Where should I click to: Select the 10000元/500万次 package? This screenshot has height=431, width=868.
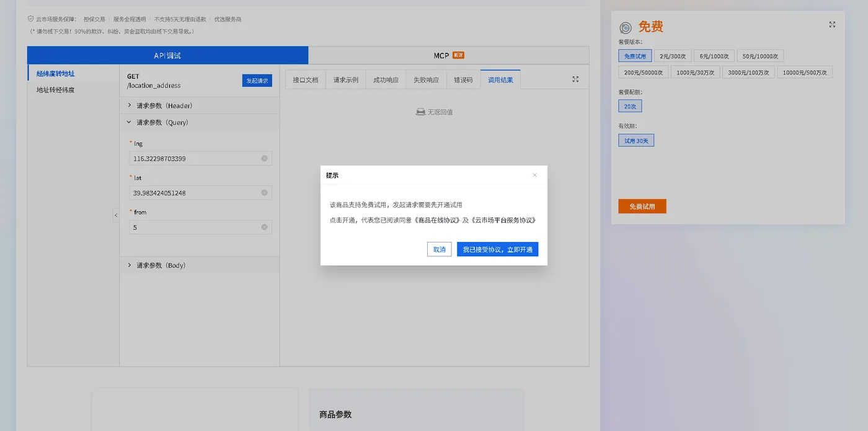805,73
